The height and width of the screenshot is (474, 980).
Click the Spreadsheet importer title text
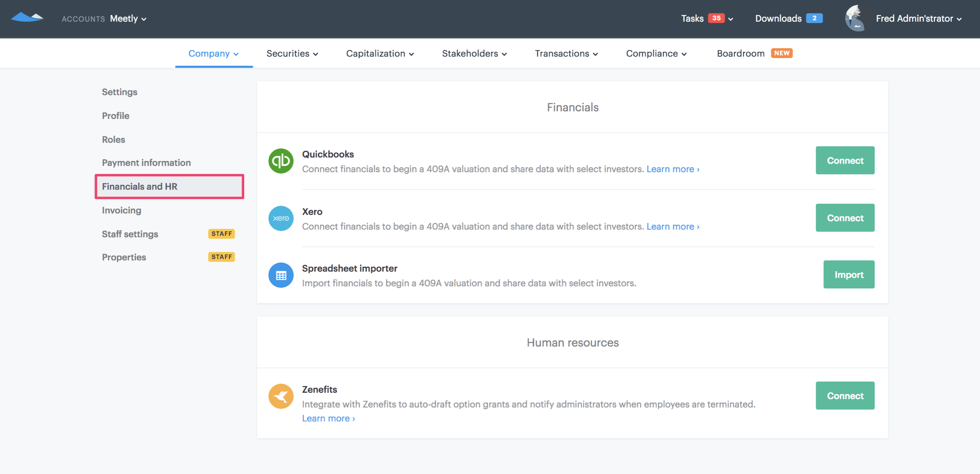350,268
